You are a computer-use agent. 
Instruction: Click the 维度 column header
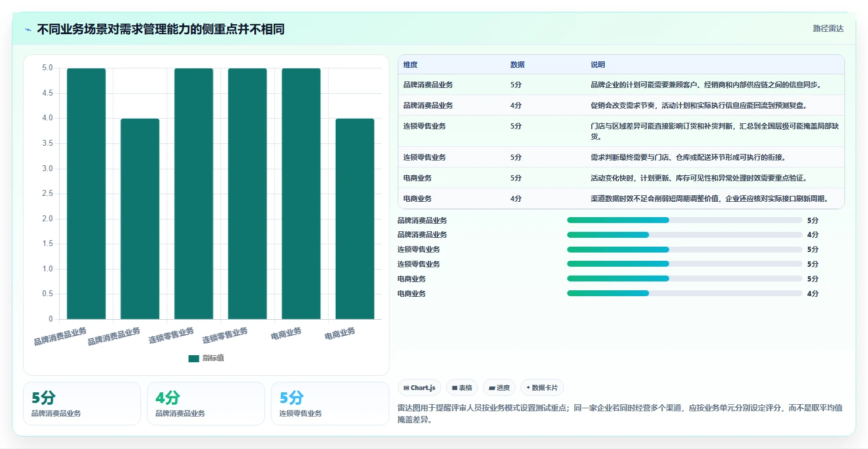tap(410, 64)
